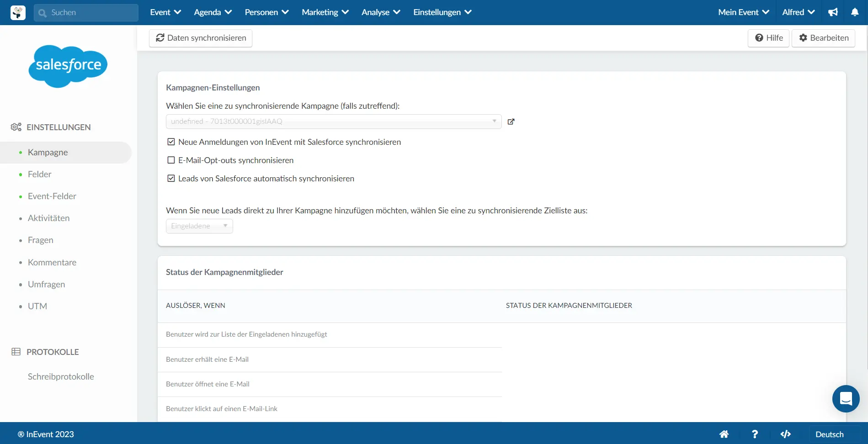Expand the Marketing menu

pos(325,12)
